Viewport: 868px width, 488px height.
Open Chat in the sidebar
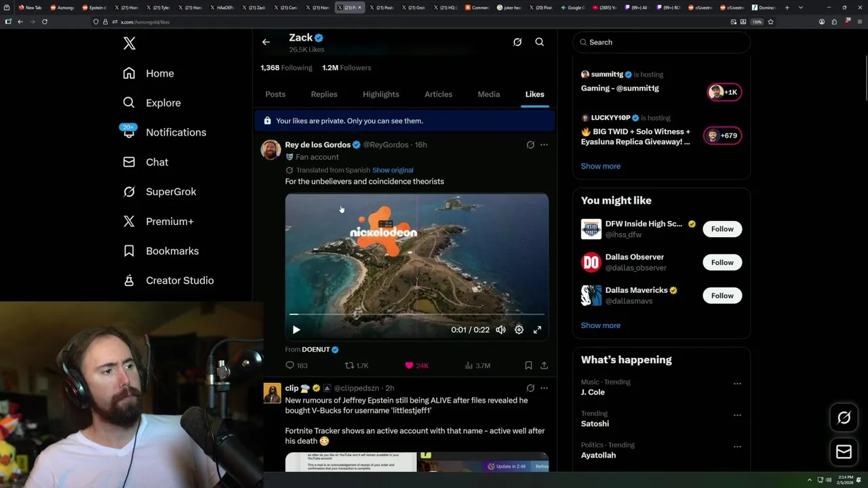point(145,162)
